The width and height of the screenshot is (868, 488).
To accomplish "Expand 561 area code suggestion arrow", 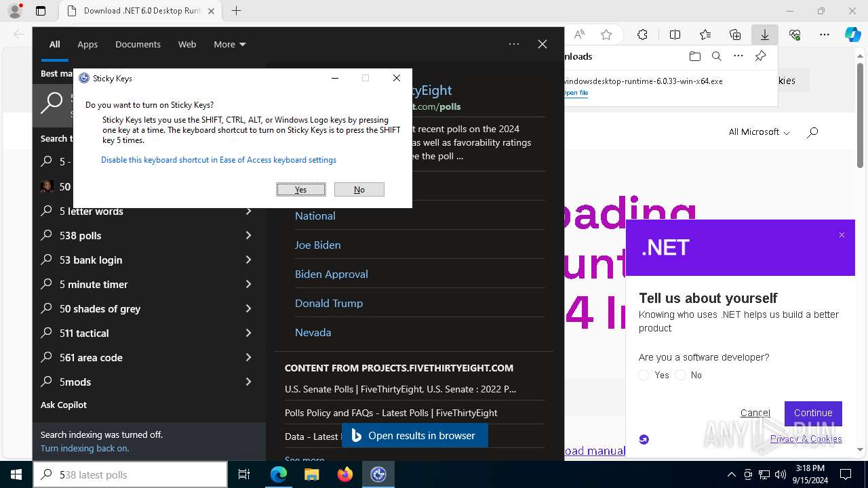I will [249, 357].
